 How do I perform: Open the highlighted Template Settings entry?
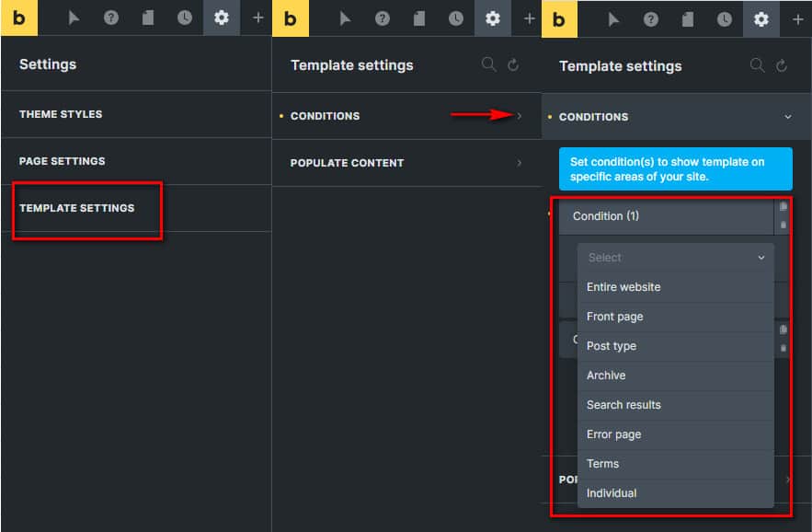click(76, 208)
